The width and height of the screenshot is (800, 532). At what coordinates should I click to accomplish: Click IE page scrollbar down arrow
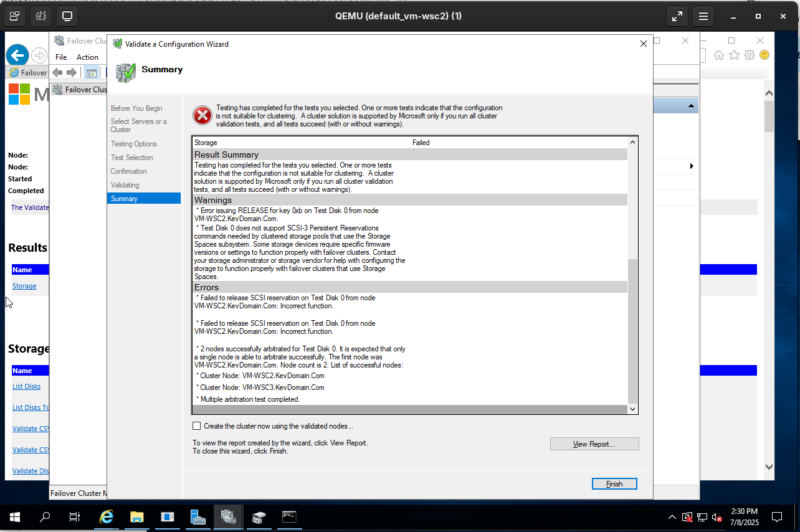769,466
